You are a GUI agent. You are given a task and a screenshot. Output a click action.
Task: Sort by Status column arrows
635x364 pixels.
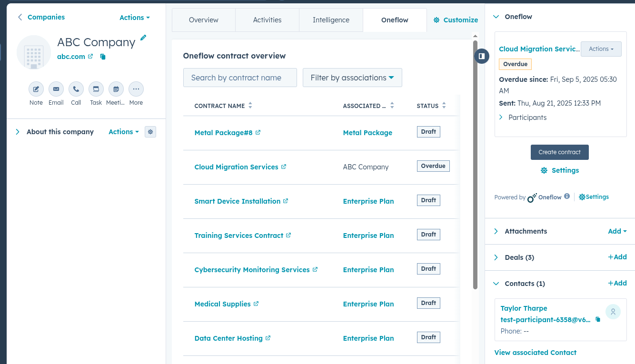(444, 106)
